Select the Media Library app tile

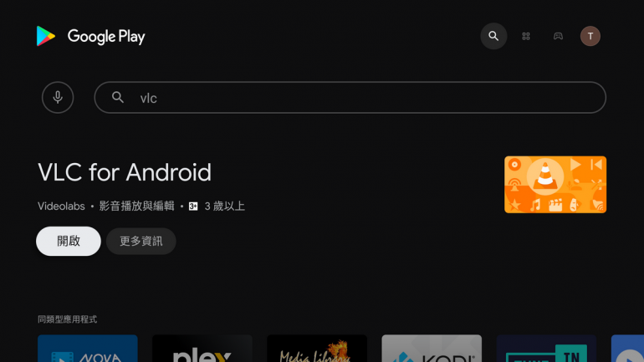[317, 348]
